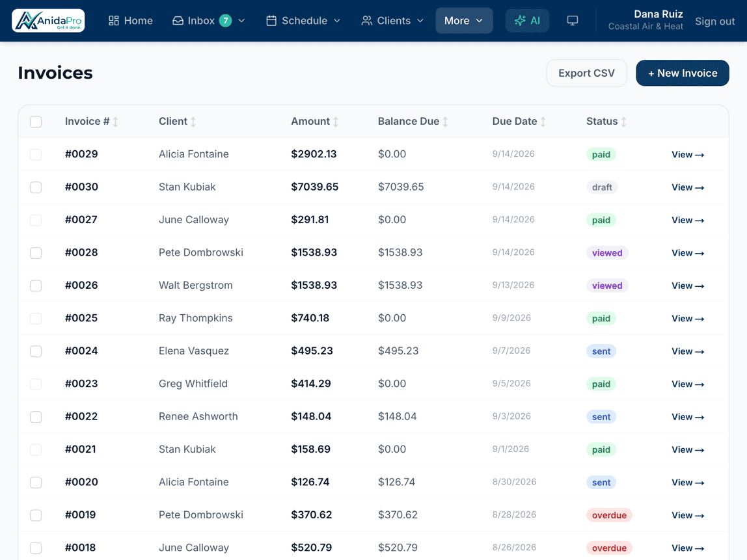Image resolution: width=747 pixels, height=560 pixels.
Task: Click the Export CSV button
Action: click(x=586, y=73)
